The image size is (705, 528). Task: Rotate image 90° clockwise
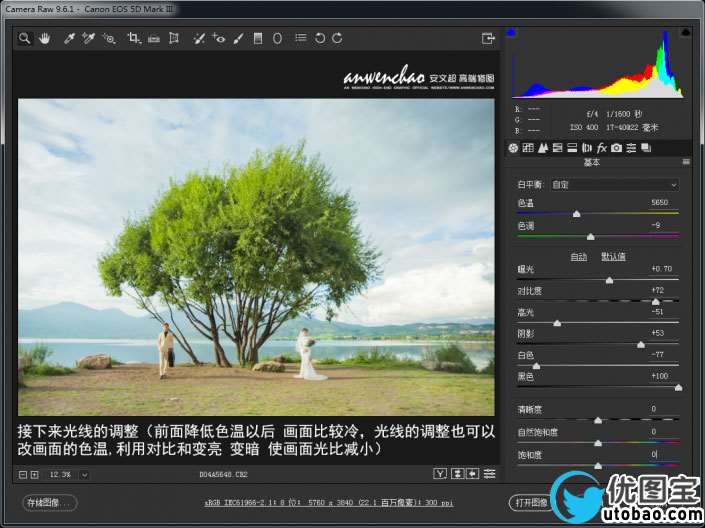coord(337,38)
